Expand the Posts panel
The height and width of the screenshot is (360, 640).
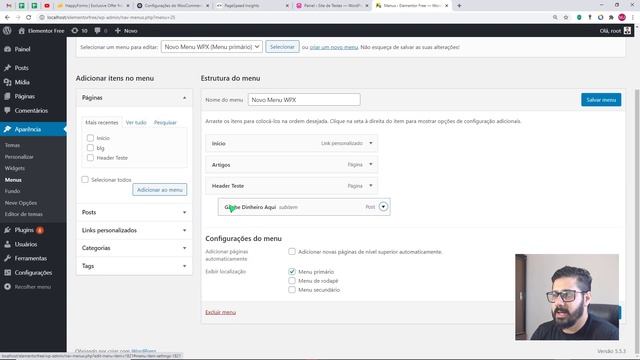(184, 212)
